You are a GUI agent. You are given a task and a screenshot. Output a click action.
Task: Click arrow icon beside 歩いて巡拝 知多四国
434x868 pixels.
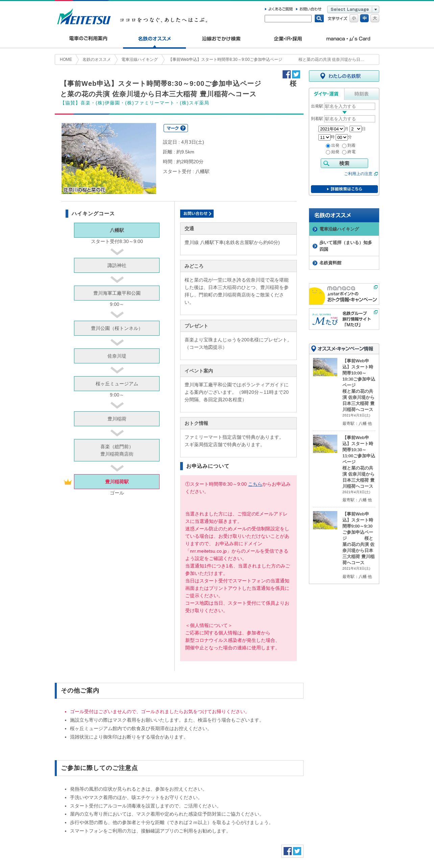click(315, 246)
